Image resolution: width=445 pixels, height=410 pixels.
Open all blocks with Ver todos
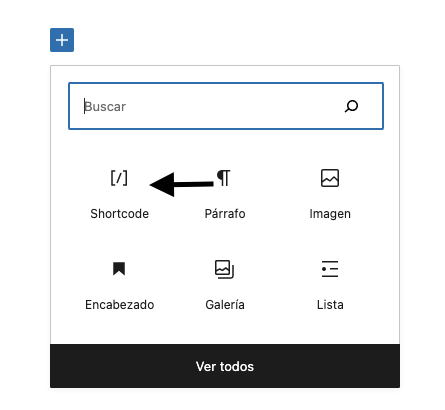[225, 366]
